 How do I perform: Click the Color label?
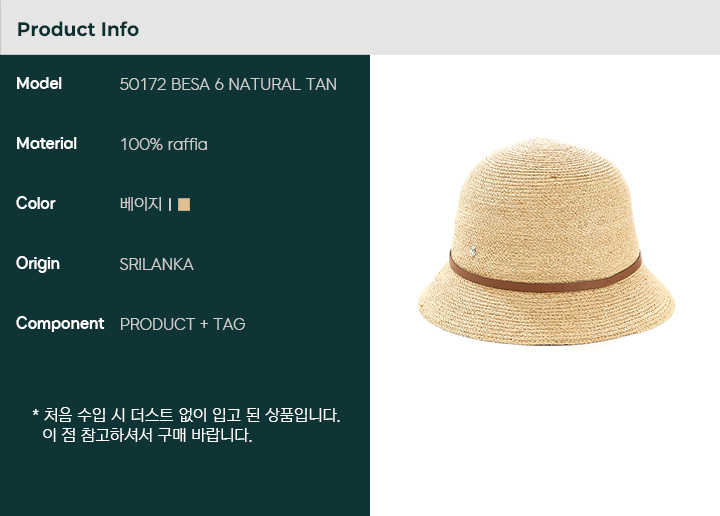[35, 203]
